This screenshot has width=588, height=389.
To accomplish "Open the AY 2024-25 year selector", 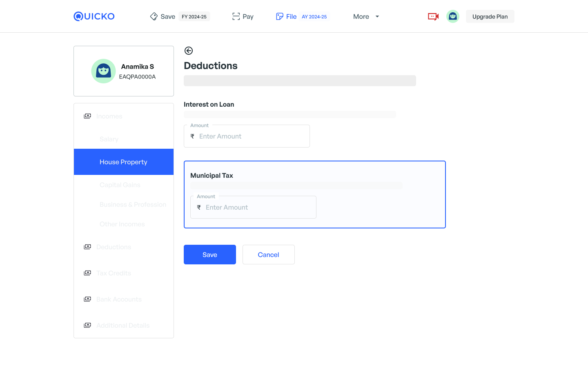I will [x=314, y=17].
